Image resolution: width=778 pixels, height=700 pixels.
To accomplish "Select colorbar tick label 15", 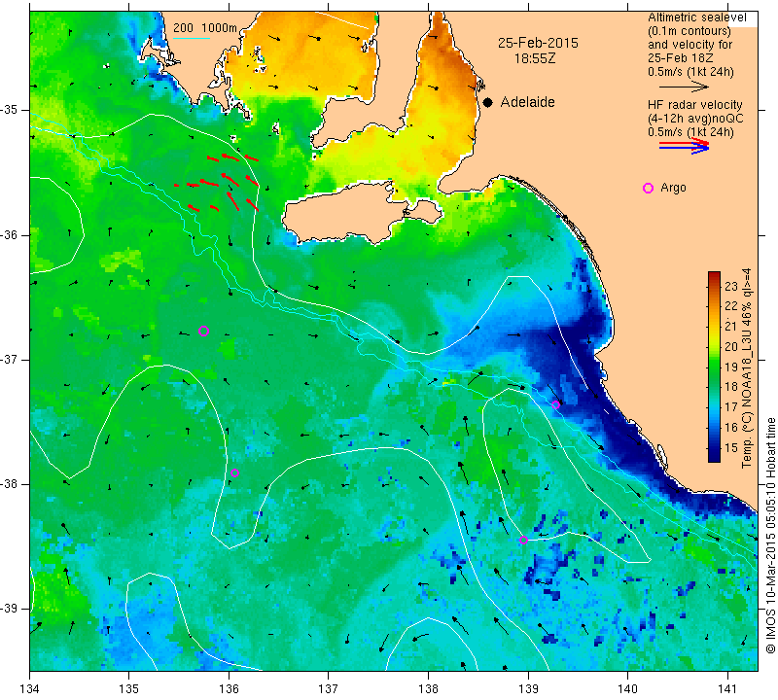I will coord(731,448).
